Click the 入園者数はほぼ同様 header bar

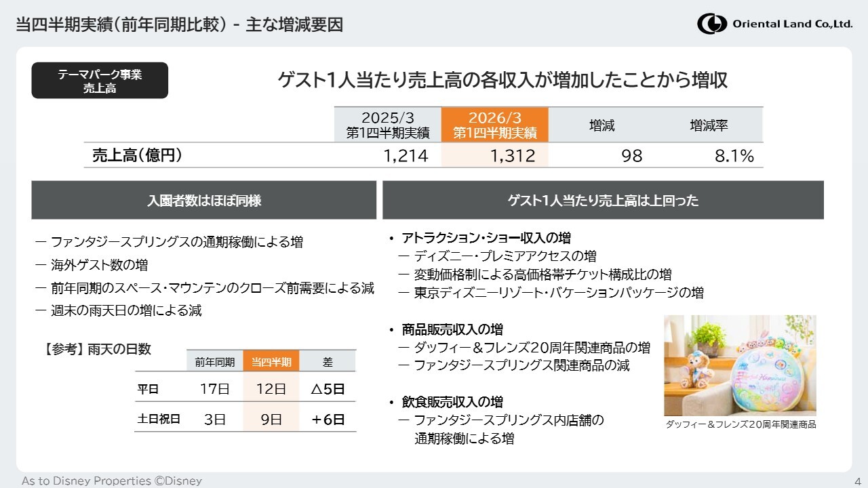click(x=204, y=201)
